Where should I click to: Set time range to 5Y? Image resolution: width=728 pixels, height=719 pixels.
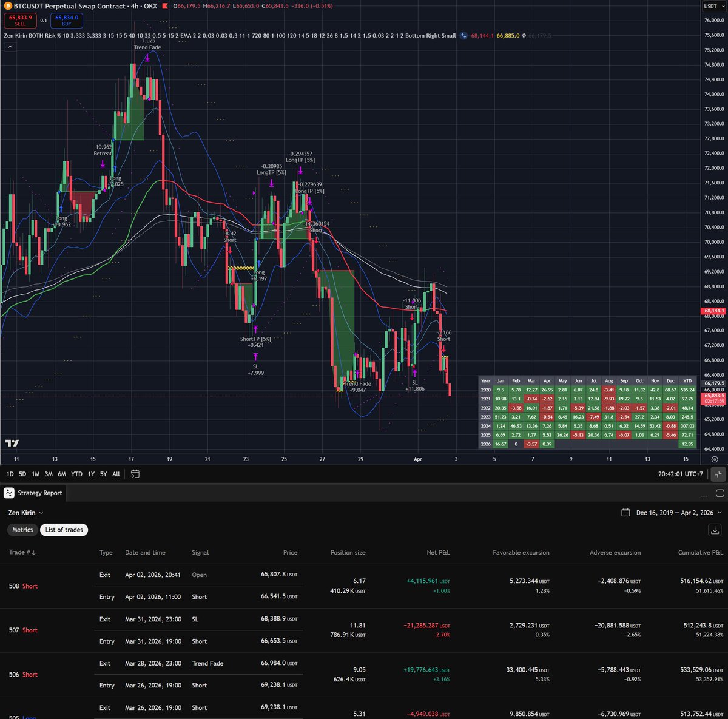(x=104, y=474)
